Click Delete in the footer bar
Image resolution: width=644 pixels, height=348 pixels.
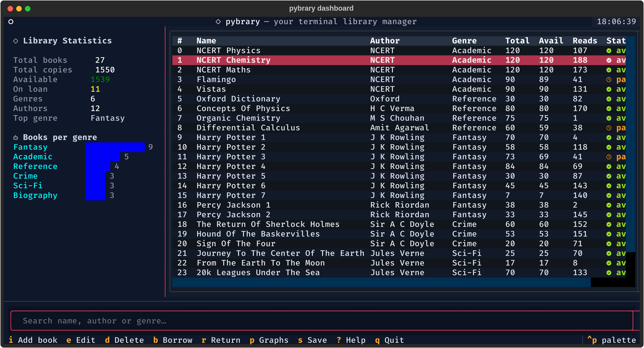(124, 340)
